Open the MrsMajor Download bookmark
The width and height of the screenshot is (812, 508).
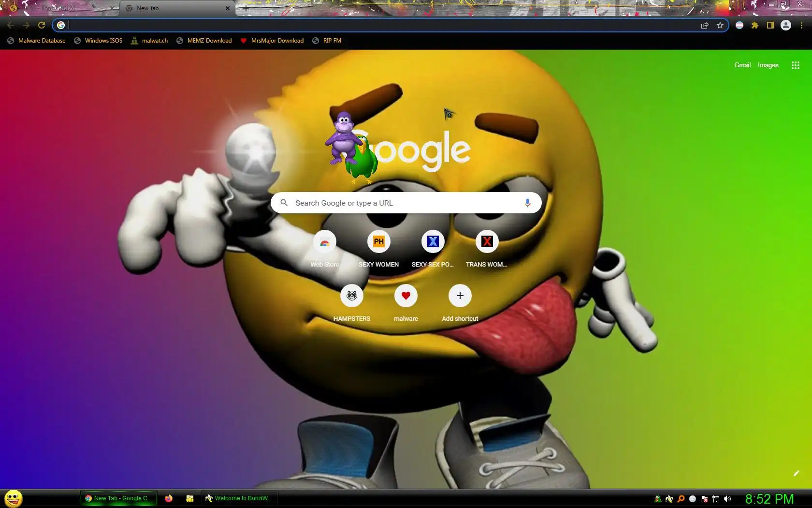[x=272, y=41]
